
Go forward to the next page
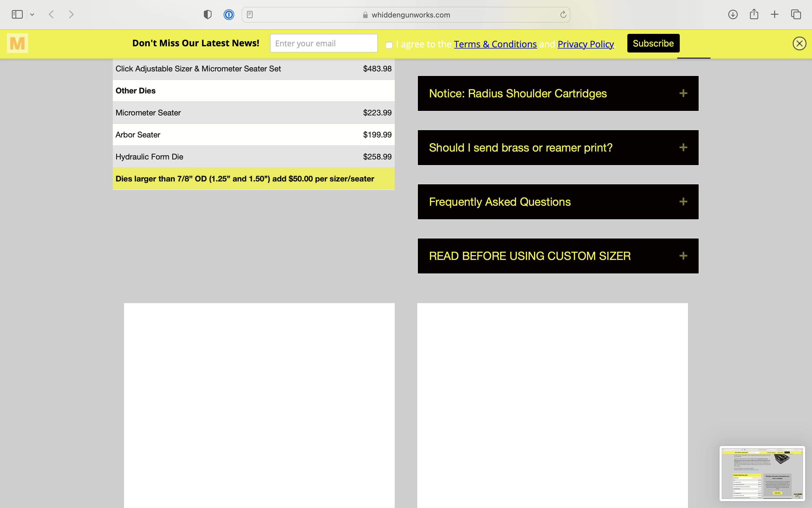pos(71,14)
